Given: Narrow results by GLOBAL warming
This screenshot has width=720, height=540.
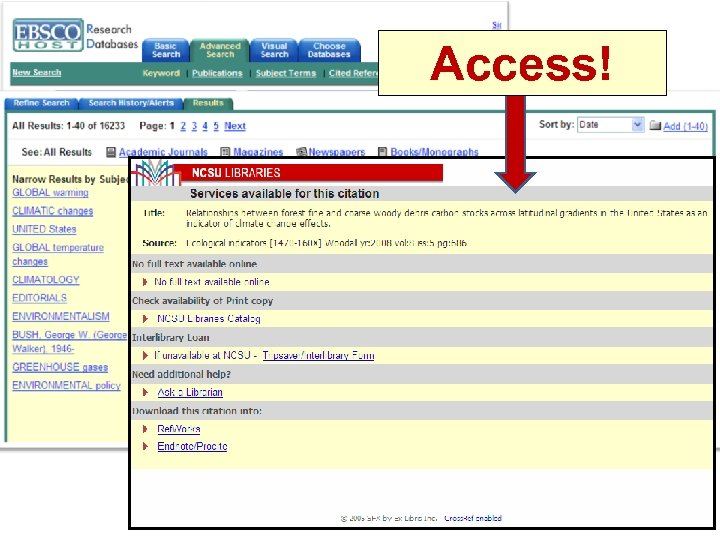Looking at the screenshot, I should [x=51, y=192].
